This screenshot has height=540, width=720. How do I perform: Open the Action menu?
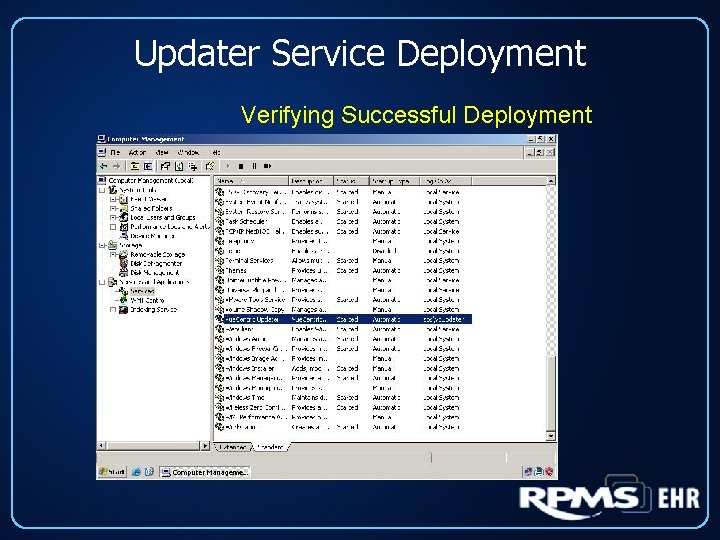[x=137, y=152]
